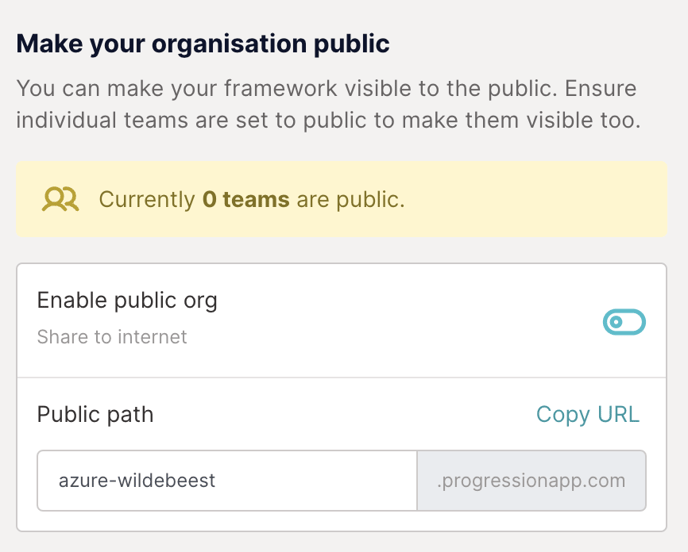
Task: Click the azure-wildebeest public path field
Action: [x=226, y=481]
